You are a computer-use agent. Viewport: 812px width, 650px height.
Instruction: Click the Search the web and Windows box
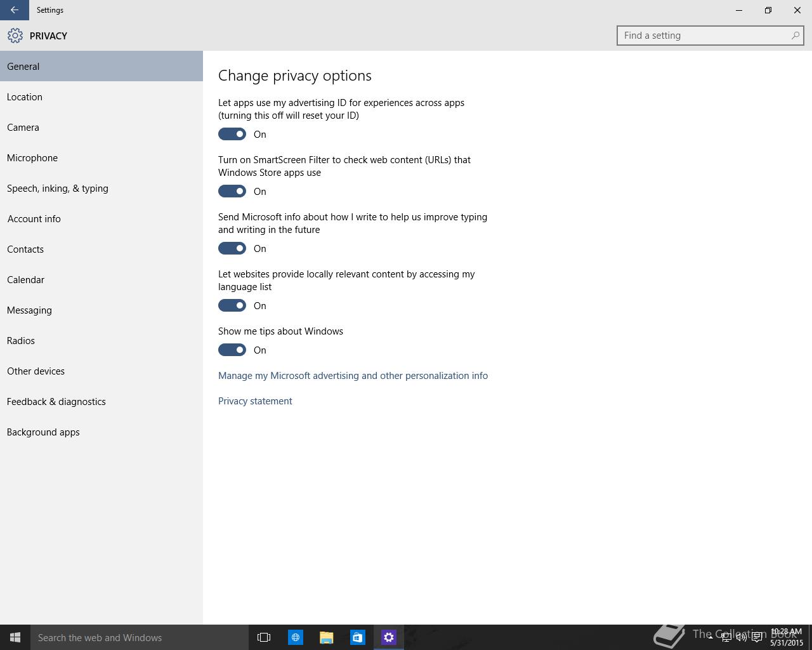[140, 637]
